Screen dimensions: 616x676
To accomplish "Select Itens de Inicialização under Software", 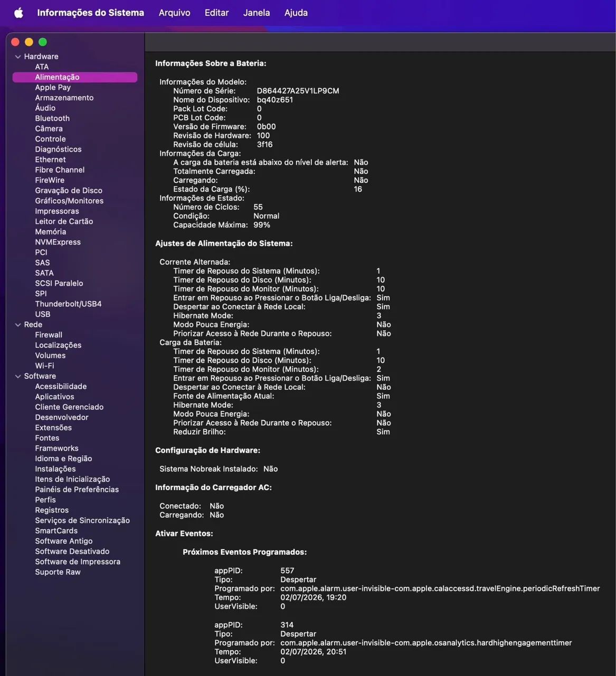I will (x=72, y=479).
